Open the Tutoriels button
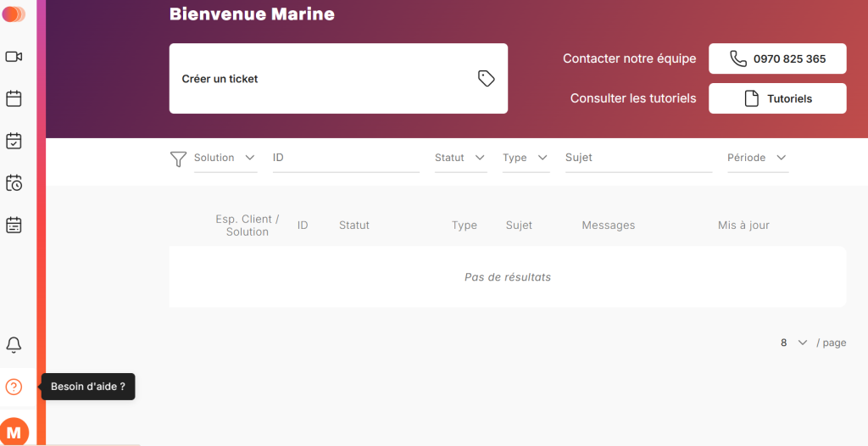Screen dimensions: 868x446 (x=777, y=98)
